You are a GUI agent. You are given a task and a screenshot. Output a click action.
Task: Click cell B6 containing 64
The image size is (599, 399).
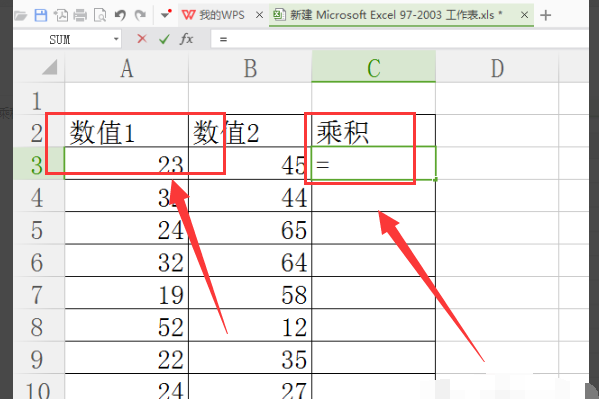point(250,261)
